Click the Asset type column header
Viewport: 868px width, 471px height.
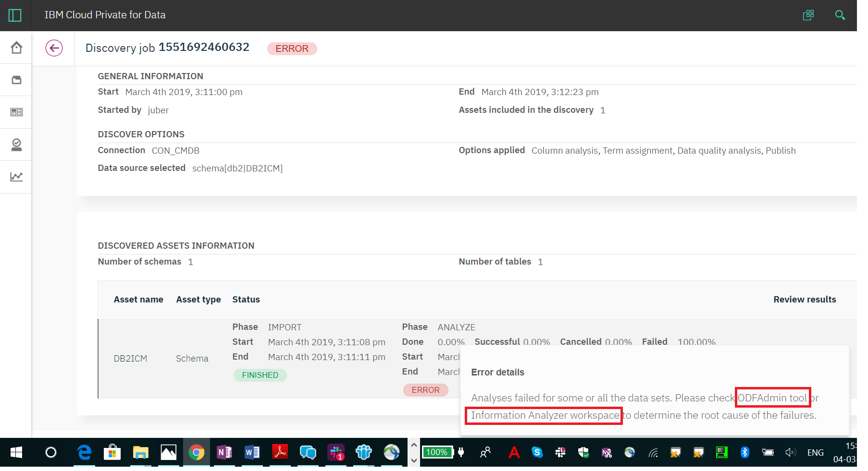tap(198, 300)
